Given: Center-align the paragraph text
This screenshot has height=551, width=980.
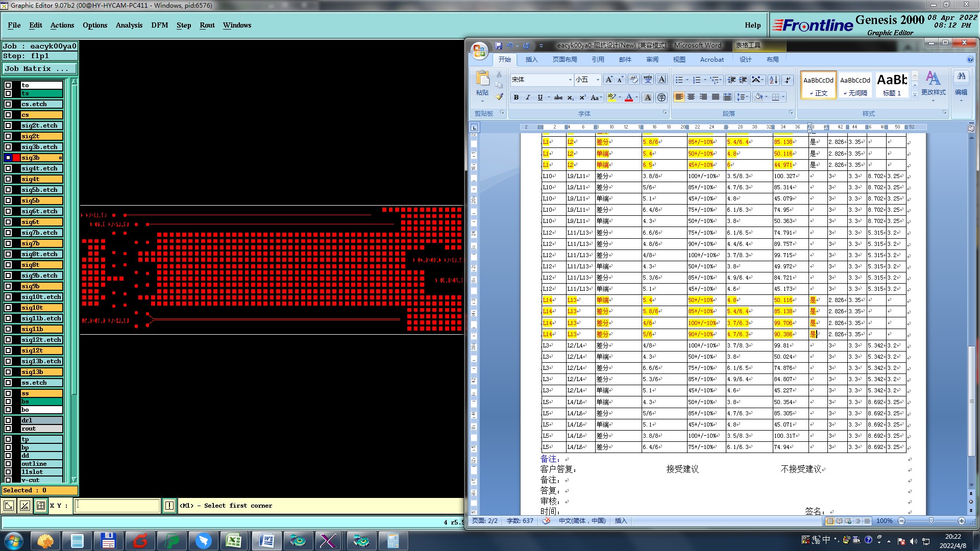Looking at the screenshot, I should click(691, 97).
